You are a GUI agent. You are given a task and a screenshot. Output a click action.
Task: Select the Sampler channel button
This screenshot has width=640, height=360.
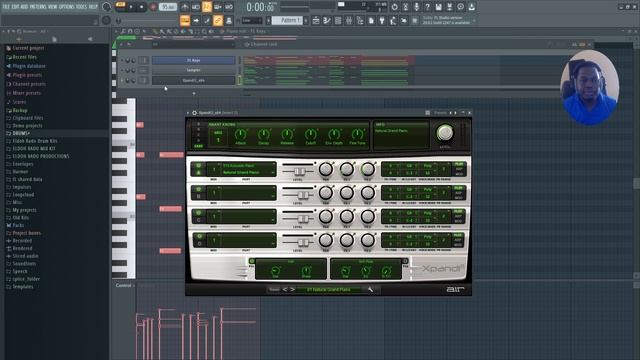coord(193,70)
